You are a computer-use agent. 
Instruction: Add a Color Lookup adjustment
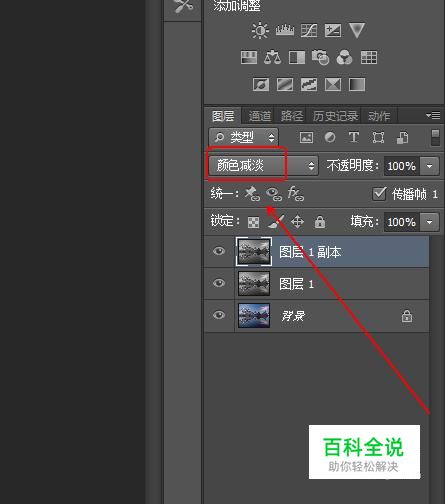tap(369, 57)
